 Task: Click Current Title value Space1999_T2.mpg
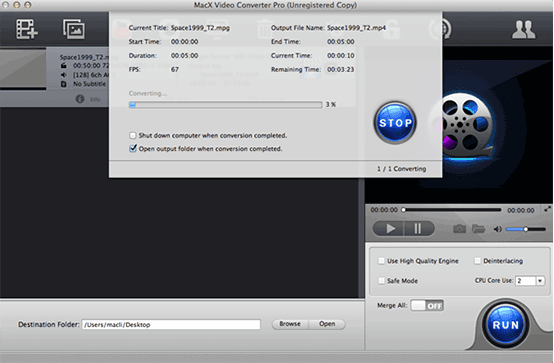pyautogui.click(x=200, y=28)
